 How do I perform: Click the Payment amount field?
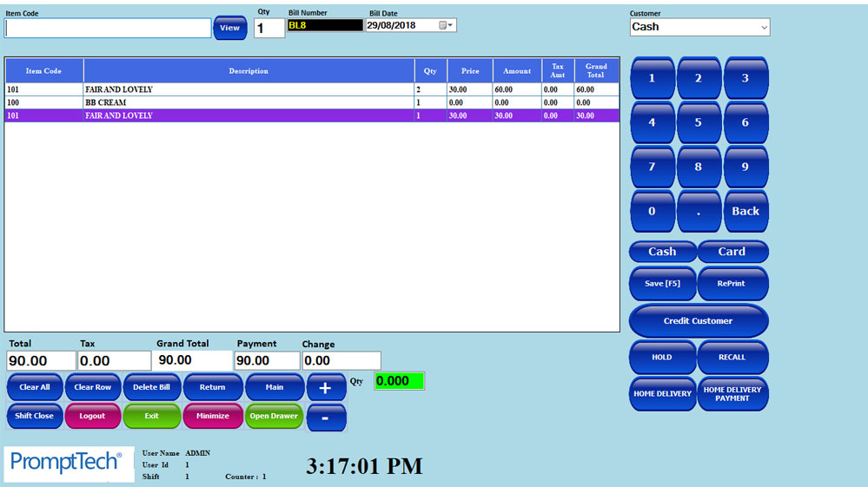(267, 360)
